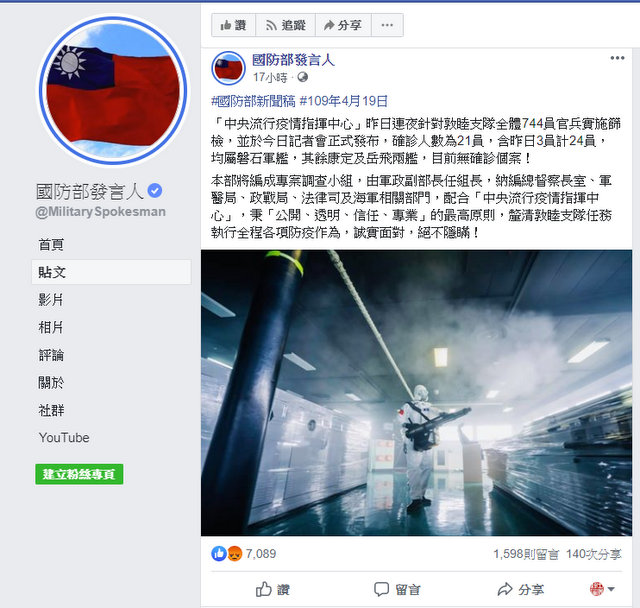Click the public globe privacy icon

pos(302,77)
